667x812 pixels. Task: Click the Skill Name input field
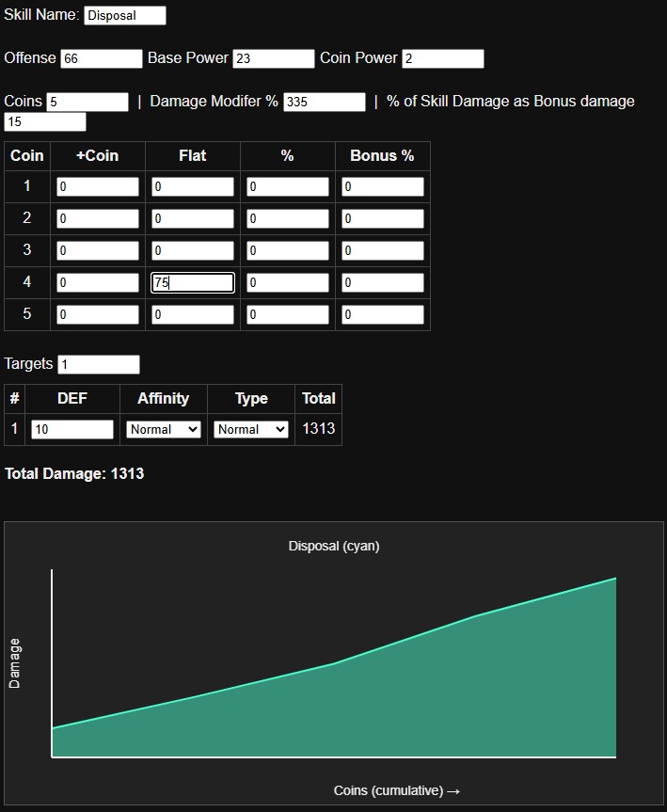point(125,16)
